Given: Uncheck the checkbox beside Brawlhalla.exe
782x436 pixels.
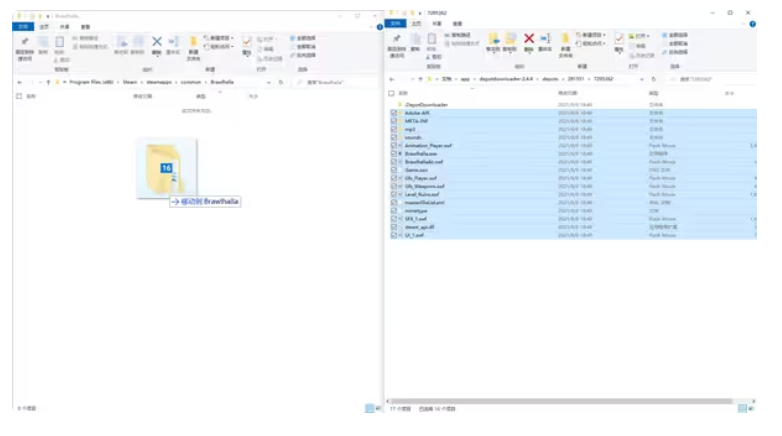Looking at the screenshot, I should pyautogui.click(x=394, y=153).
